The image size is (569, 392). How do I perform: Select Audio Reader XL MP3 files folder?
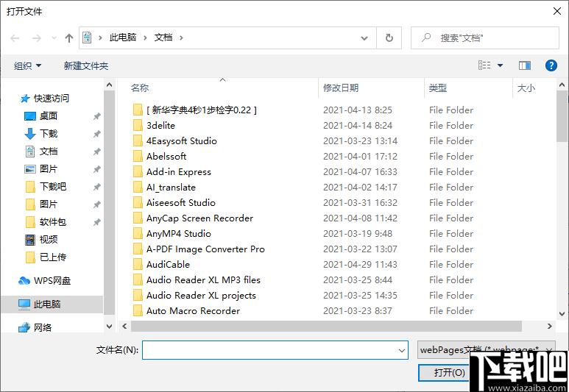click(203, 280)
